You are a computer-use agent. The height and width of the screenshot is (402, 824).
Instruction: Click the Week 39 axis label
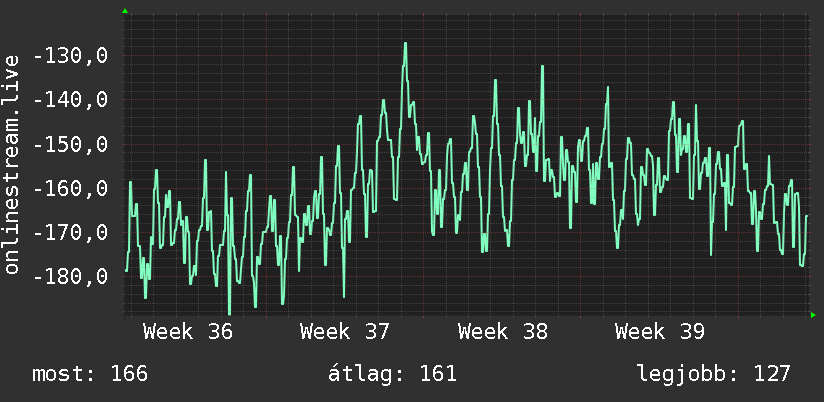coord(660,332)
